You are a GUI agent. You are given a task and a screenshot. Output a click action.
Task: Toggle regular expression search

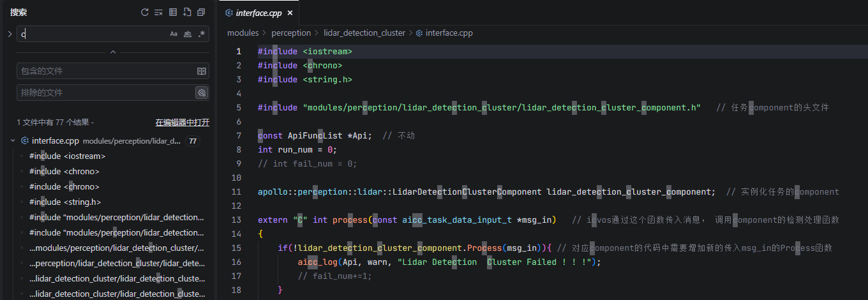click(202, 34)
